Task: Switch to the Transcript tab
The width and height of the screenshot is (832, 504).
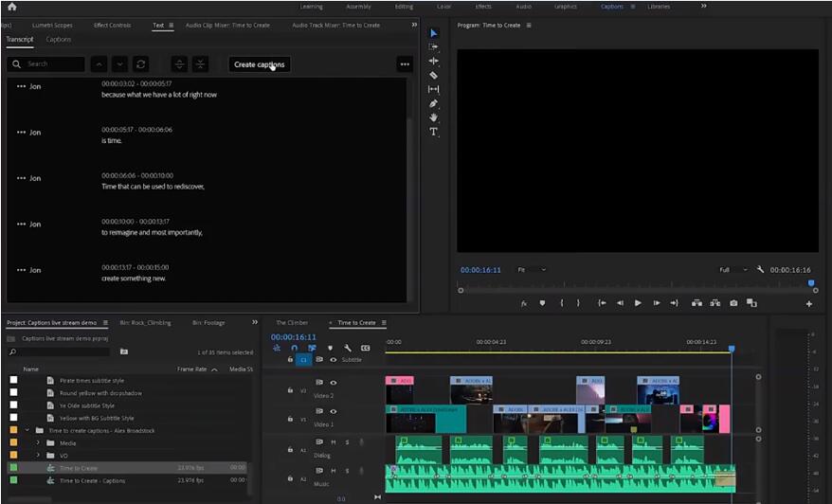Action: coord(20,39)
